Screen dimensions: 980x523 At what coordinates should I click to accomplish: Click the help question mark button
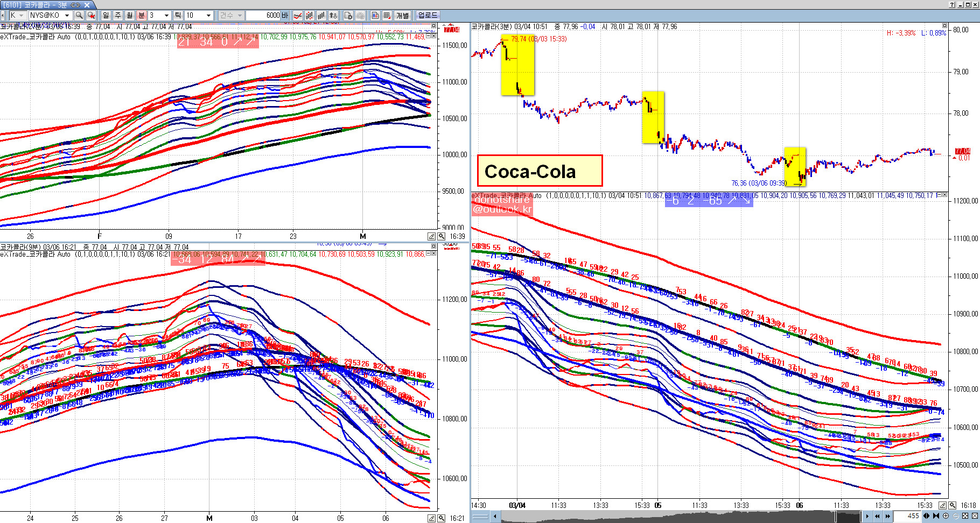(952, 5)
